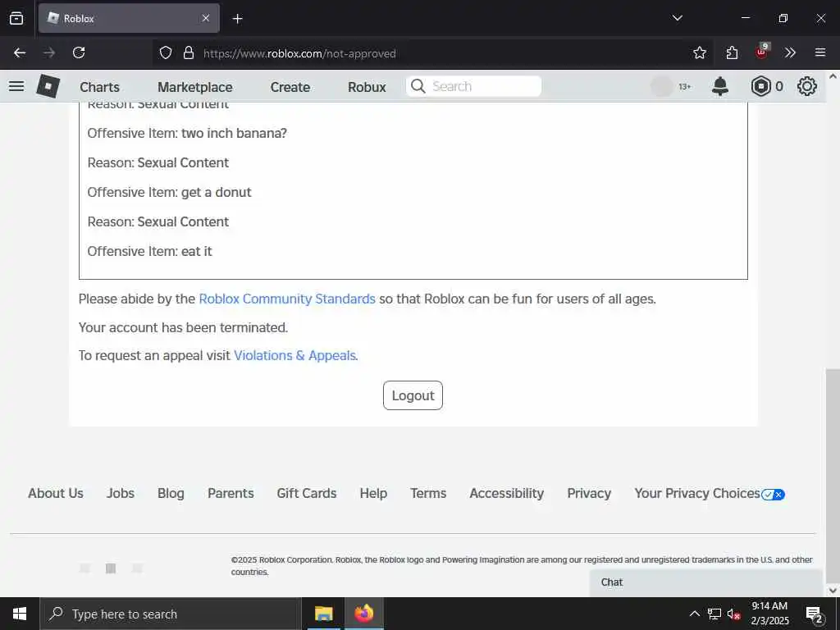Screen dimensions: 840x630
Task: Open the Terms footer link
Action: click(428, 493)
